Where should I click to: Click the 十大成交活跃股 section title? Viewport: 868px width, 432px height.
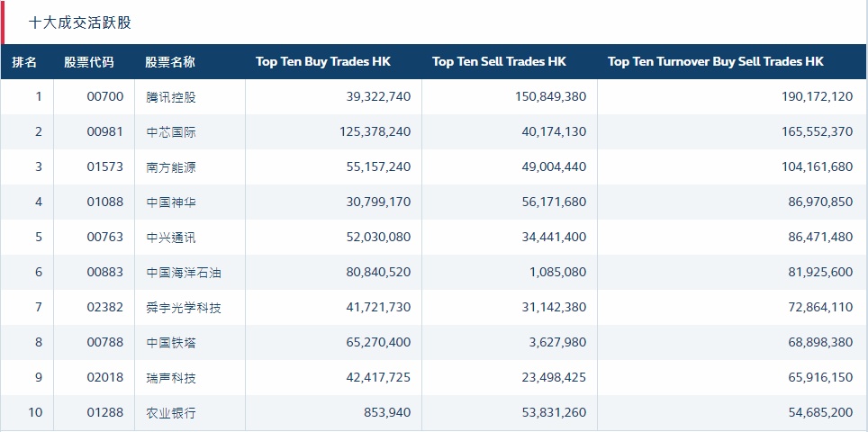(x=80, y=22)
